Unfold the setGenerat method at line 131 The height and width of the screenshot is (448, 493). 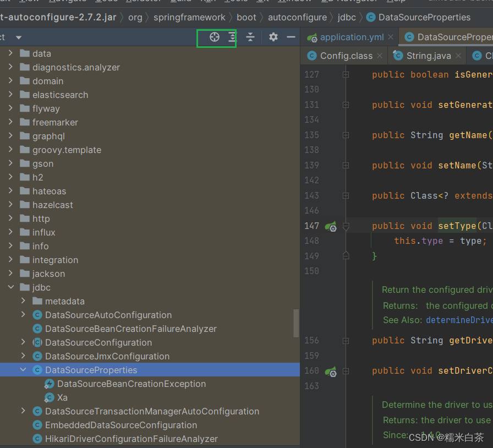pos(346,105)
